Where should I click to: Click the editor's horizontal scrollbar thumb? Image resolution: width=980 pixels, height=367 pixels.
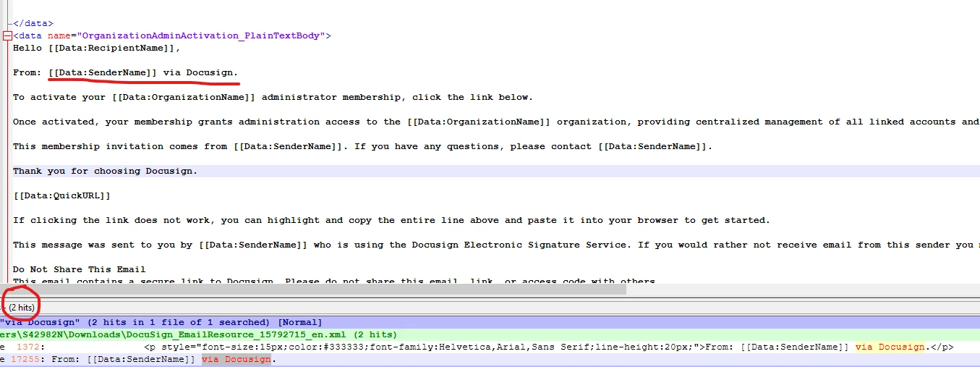[x=313, y=289]
